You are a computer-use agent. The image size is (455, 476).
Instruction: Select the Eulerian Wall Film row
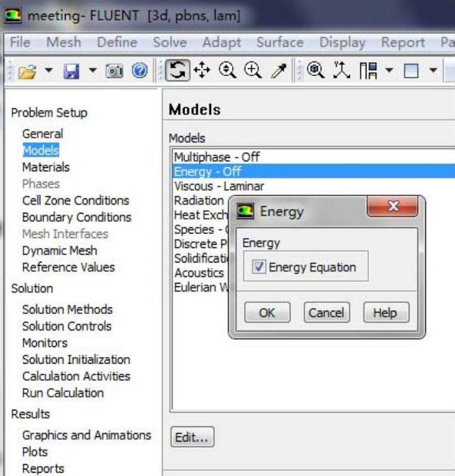(x=201, y=288)
